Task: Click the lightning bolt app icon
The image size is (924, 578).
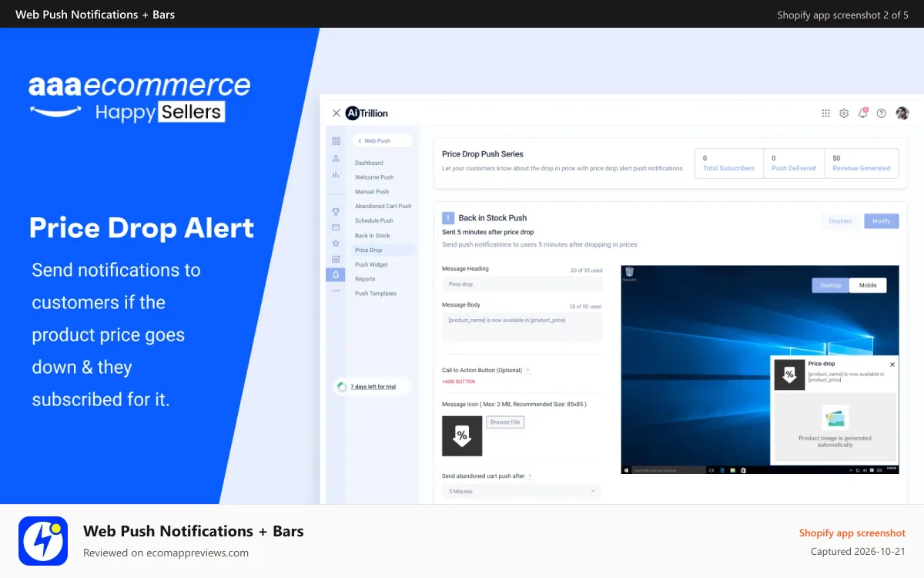Action: pyautogui.click(x=43, y=541)
